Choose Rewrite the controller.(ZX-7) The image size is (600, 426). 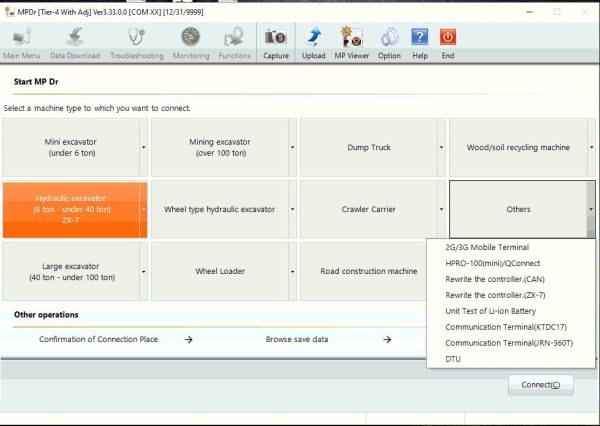coord(511,295)
